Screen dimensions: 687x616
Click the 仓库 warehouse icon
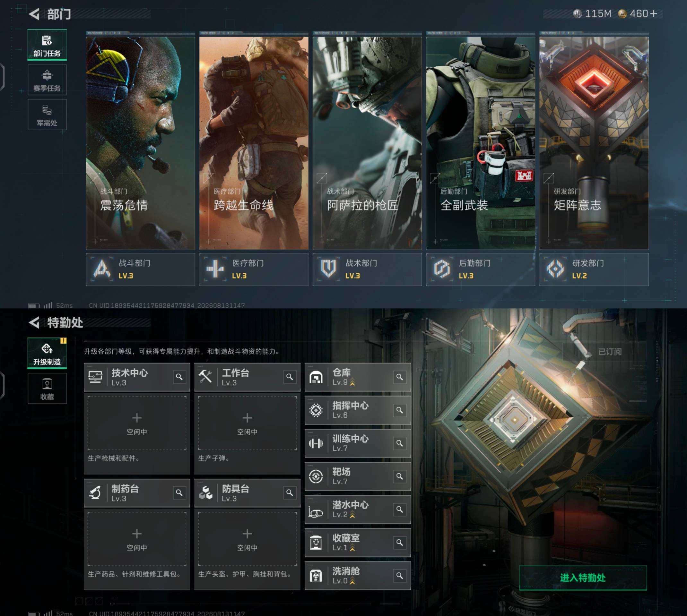coord(316,377)
